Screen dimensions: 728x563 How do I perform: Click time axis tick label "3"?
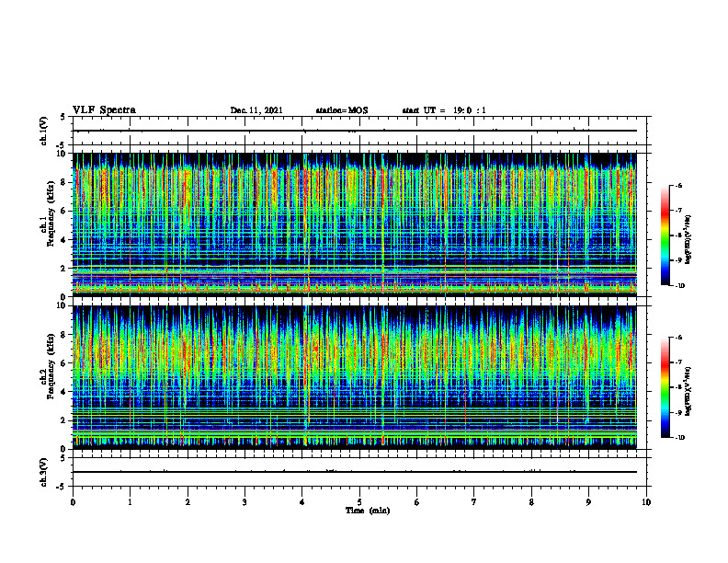click(245, 502)
